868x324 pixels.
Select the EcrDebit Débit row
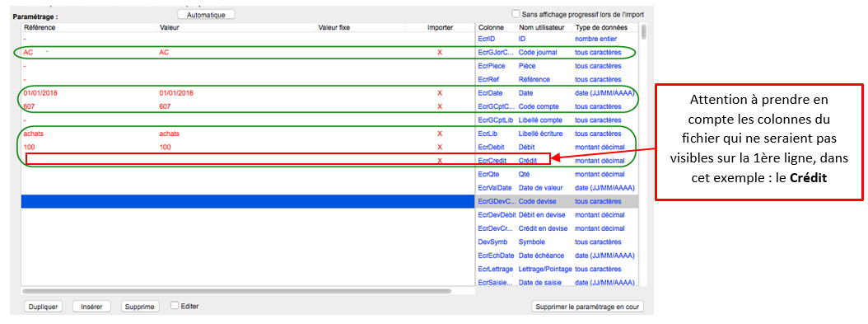tap(557, 148)
